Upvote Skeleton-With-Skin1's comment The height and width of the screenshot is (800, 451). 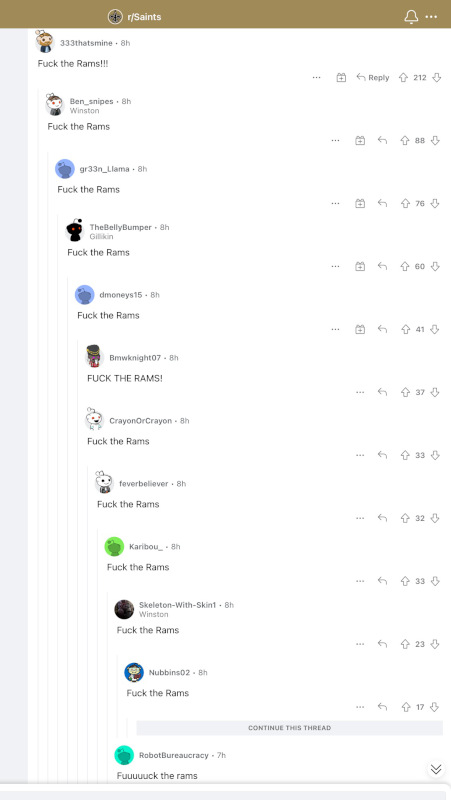(405, 644)
